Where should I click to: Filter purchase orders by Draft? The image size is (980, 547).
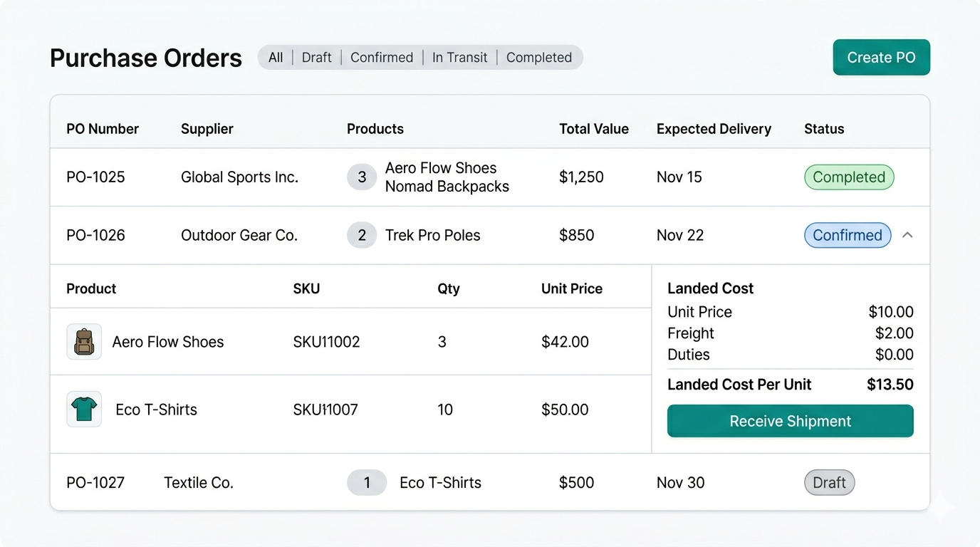(x=316, y=58)
